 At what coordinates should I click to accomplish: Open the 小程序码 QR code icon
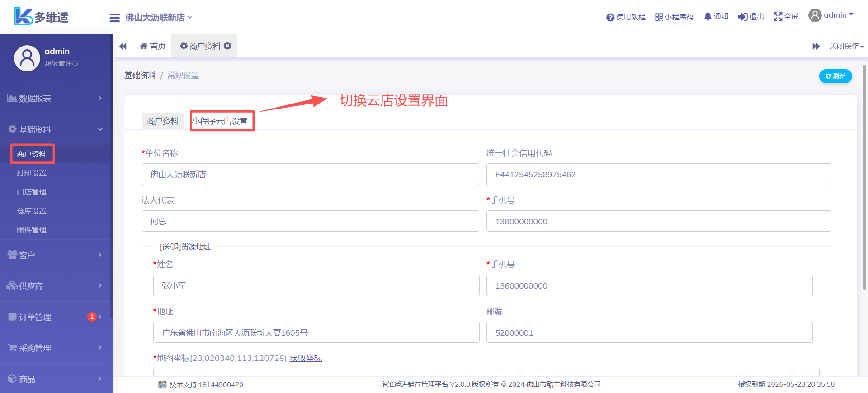pos(659,17)
